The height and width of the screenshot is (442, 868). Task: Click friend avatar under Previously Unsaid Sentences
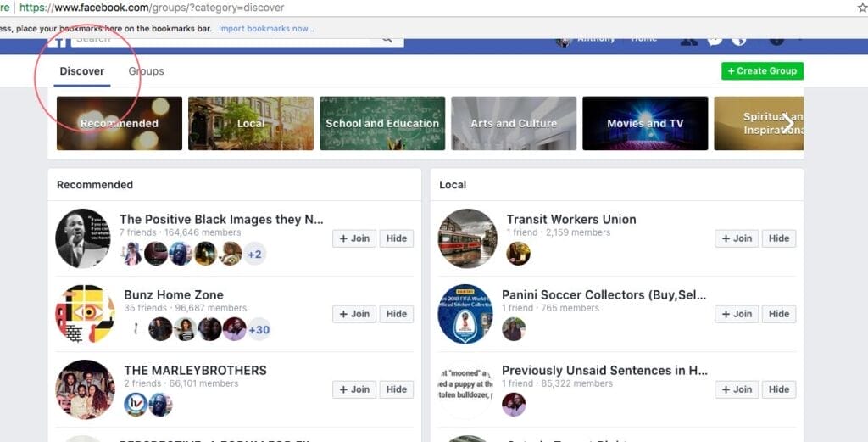514,405
